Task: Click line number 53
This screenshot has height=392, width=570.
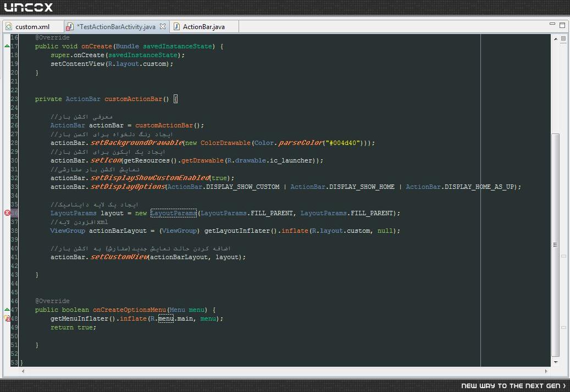Action: pyautogui.click(x=14, y=362)
